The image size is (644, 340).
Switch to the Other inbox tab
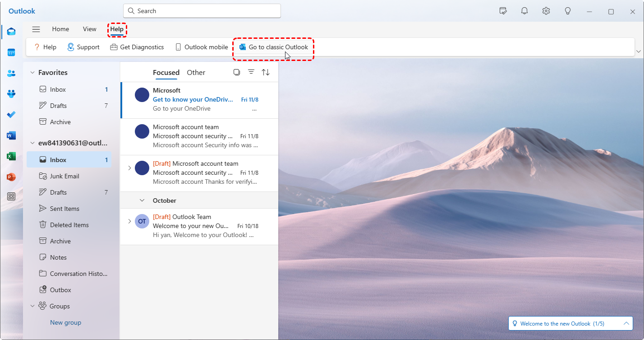(196, 72)
